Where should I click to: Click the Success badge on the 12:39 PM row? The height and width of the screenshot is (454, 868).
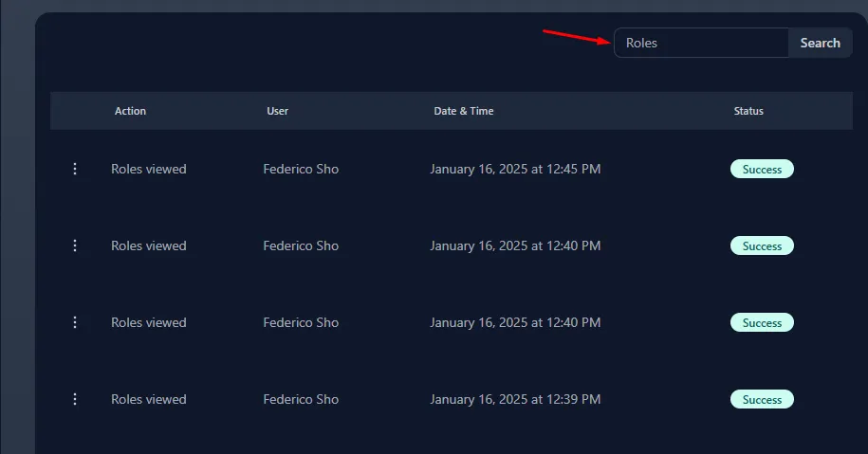tap(761, 400)
